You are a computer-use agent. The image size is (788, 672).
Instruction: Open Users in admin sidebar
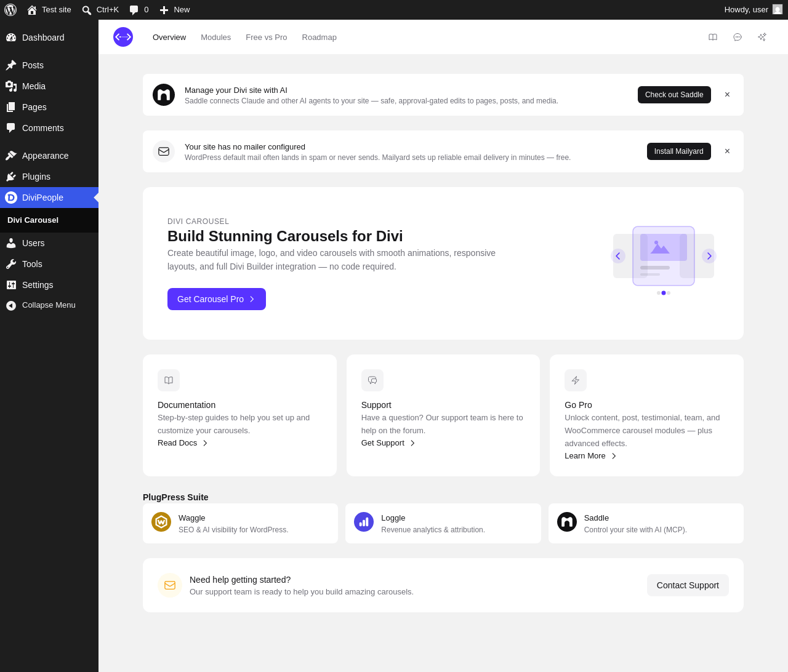(49, 243)
